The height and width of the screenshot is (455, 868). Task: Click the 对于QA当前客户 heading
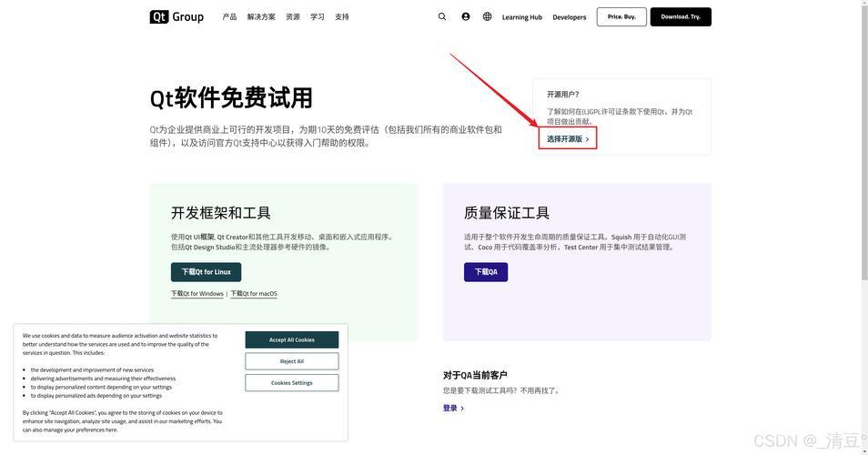(475, 375)
